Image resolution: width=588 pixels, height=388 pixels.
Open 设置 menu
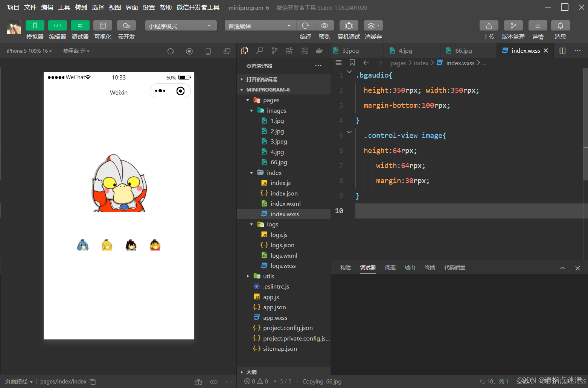tap(149, 8)
